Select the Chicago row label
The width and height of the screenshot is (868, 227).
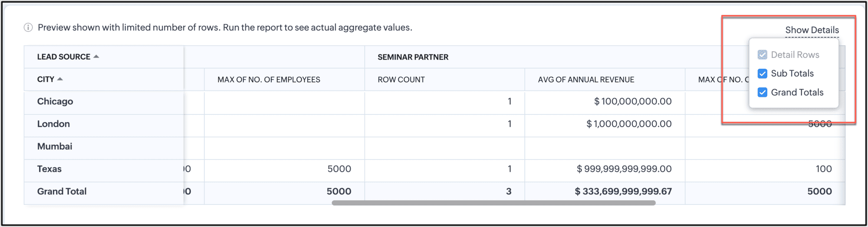click(55, 101)
